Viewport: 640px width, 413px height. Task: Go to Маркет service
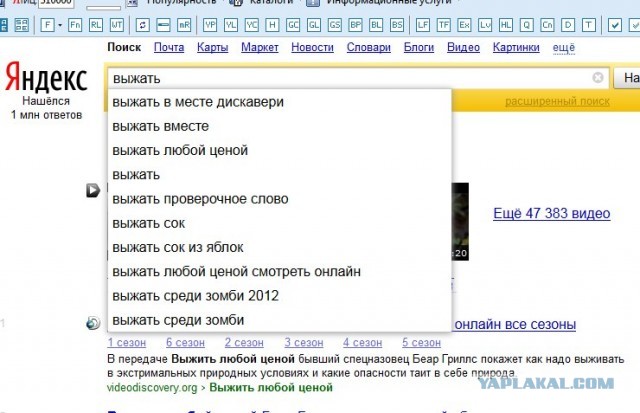pos(260,47)
